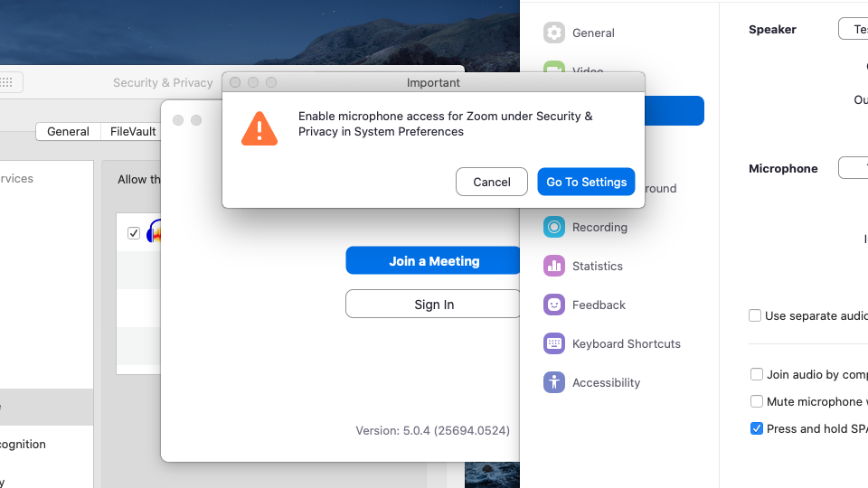The image size is (868, 488).
Task: Click the 'Enable microphone access' message text
Action: (x=445, y=124)
